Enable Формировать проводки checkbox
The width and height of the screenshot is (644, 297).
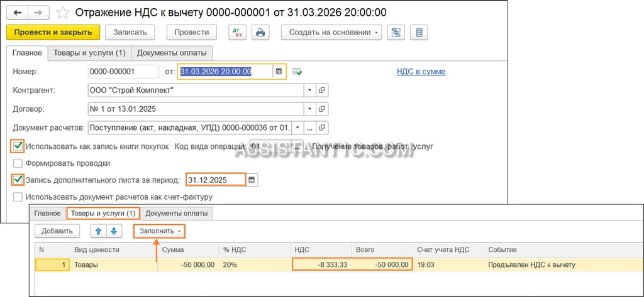(x=18, y=163)
